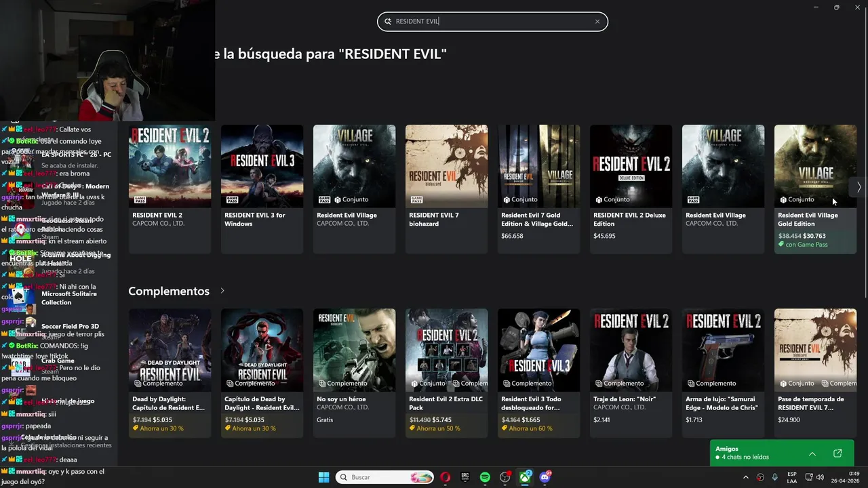Screen dimensions: 868x488
Task: Pop out the Amigos panel window icon
Action: coord(837,453)
